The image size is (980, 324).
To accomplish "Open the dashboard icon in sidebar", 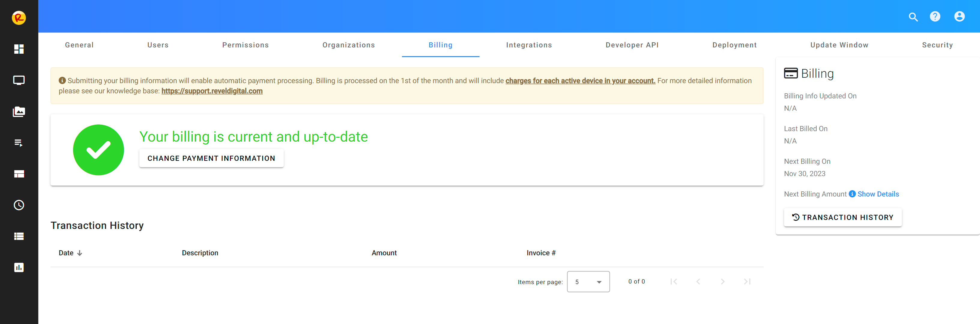I will (x=19, y=49).
